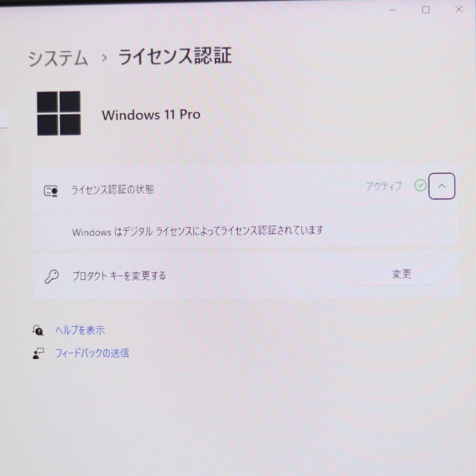Click the help headset icon
Viewport: 476px width, 476px height.
(38, 330)
